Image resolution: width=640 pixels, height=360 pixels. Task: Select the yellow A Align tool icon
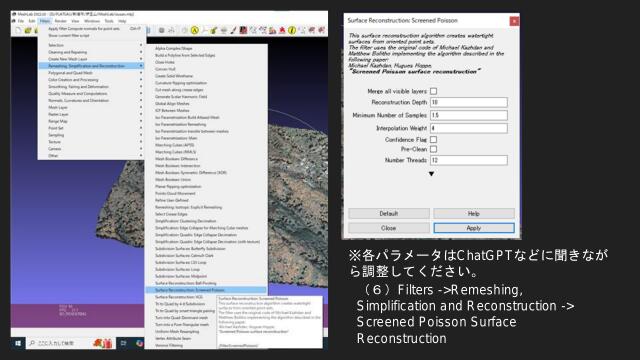[x=195, y=30]
